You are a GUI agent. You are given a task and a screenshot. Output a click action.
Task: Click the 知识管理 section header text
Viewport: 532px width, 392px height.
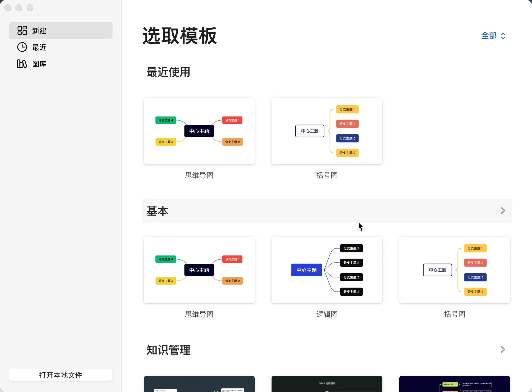point(168,350)
